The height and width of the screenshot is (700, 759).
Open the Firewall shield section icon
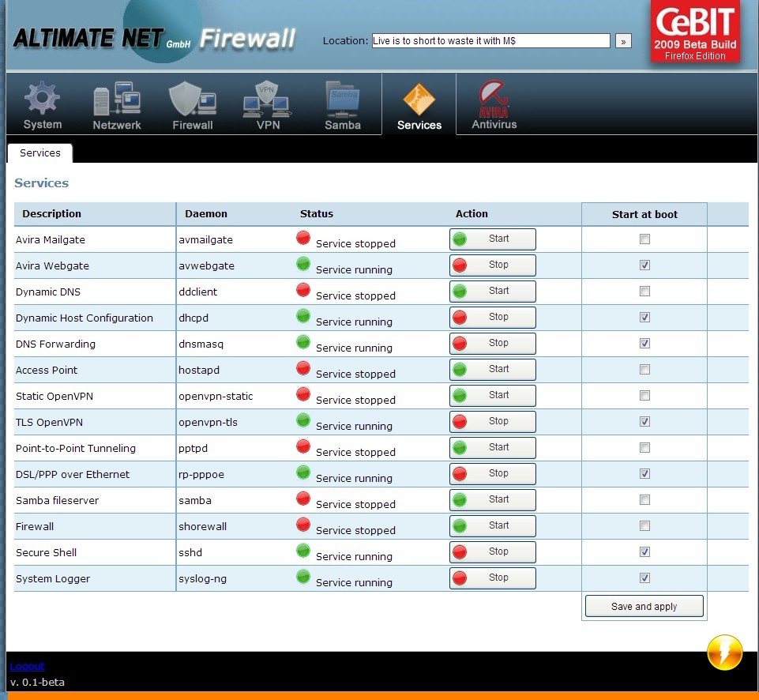(192, 100)
